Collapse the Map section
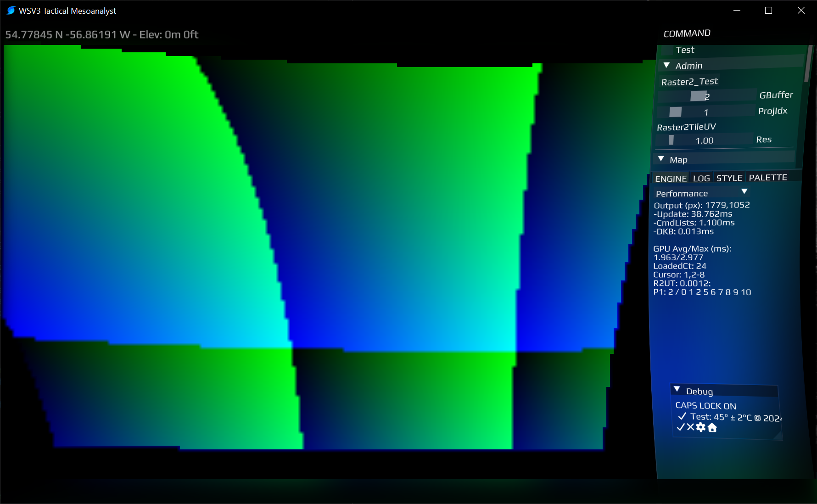This screenshot has height=504, width=817. (661, 159)
